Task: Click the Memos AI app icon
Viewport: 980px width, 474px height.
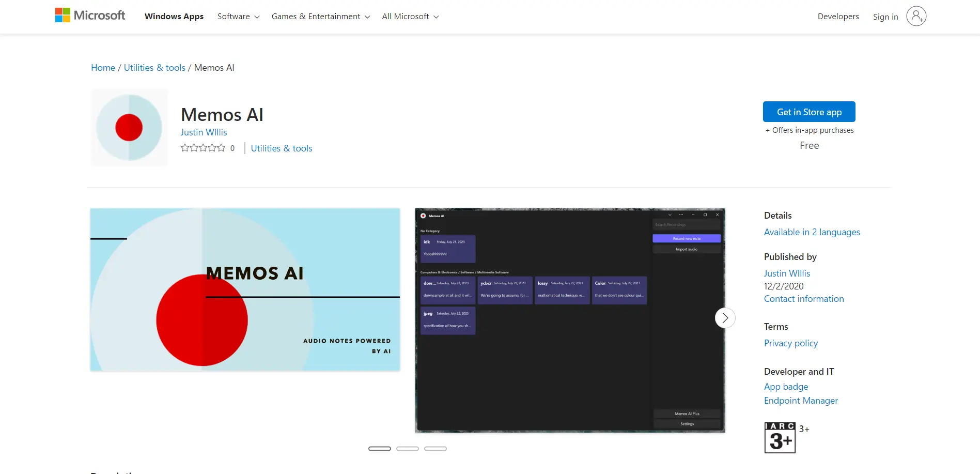Action: tap(129, 128)
